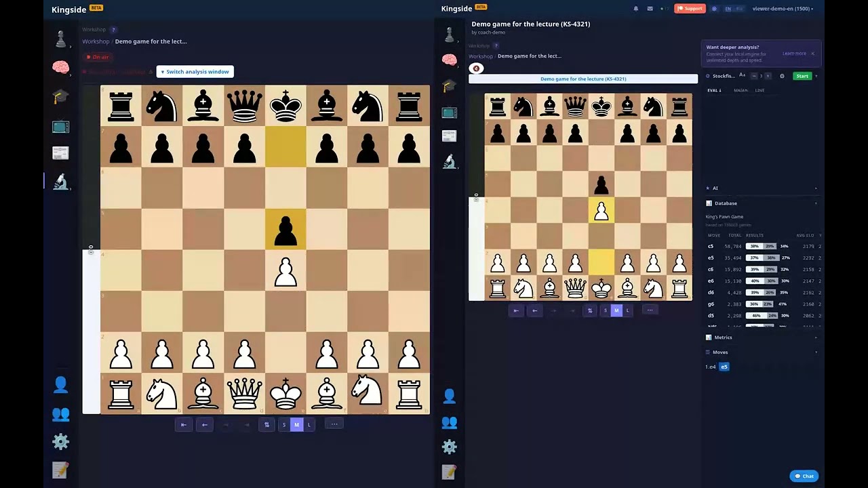The width and height of the screenshot is (868, 488).
Task: Open friends icon in left window sidebar
Action: [61, 413]
